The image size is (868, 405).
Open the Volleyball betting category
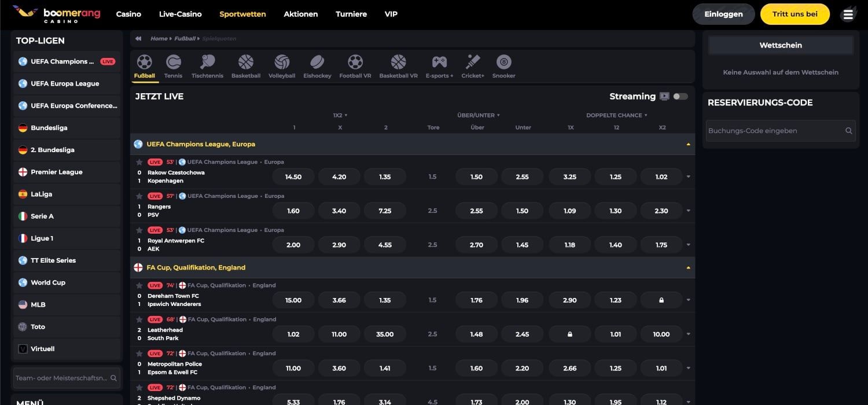click(x=281, y=64)
